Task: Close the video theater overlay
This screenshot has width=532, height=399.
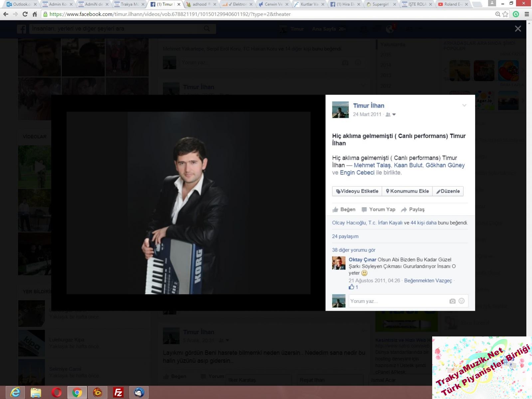Action: [518, 29]
